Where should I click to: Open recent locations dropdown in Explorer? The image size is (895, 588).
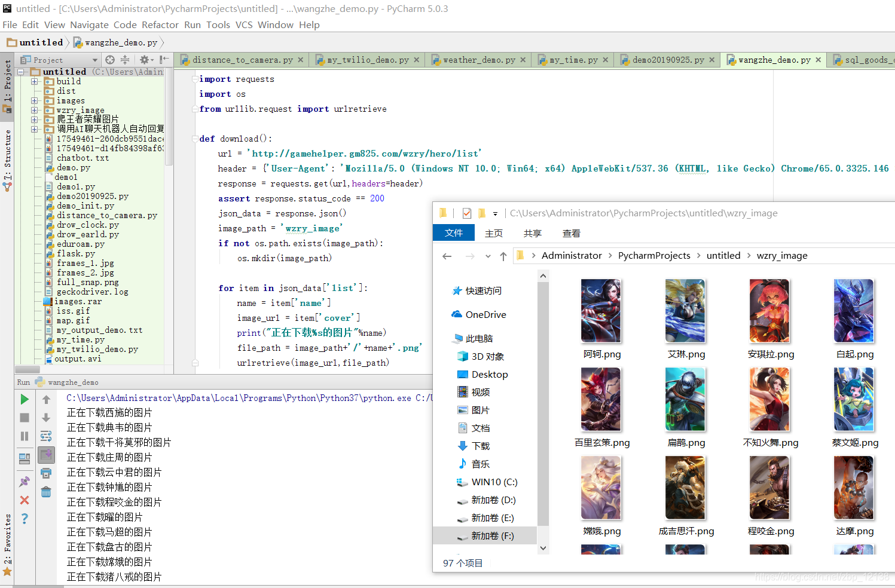coord(488,256)
